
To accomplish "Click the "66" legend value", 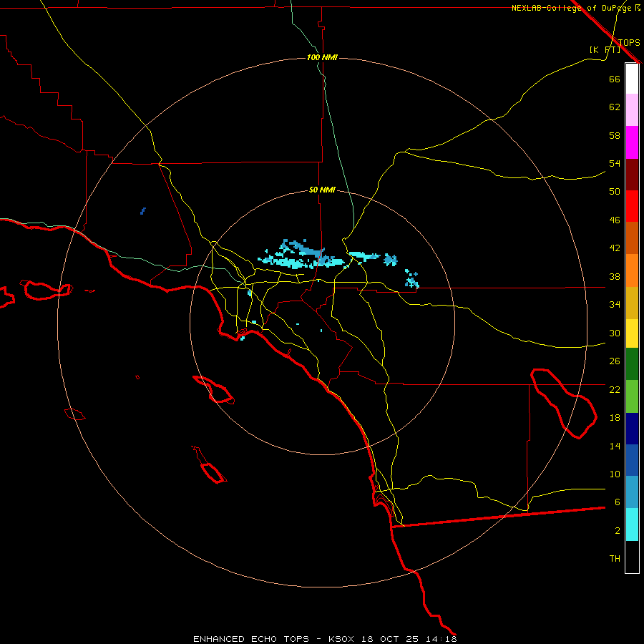I will coord(615,79).
